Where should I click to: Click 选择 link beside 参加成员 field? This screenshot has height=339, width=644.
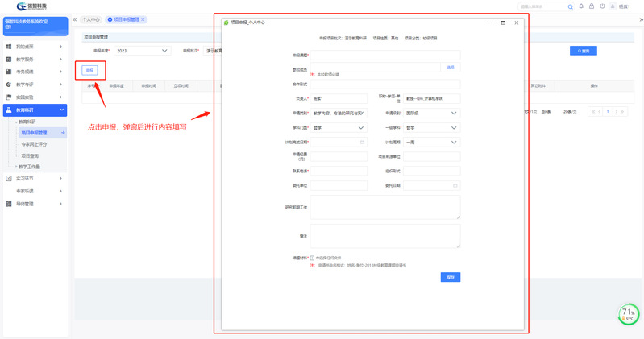tap(451, 68)
